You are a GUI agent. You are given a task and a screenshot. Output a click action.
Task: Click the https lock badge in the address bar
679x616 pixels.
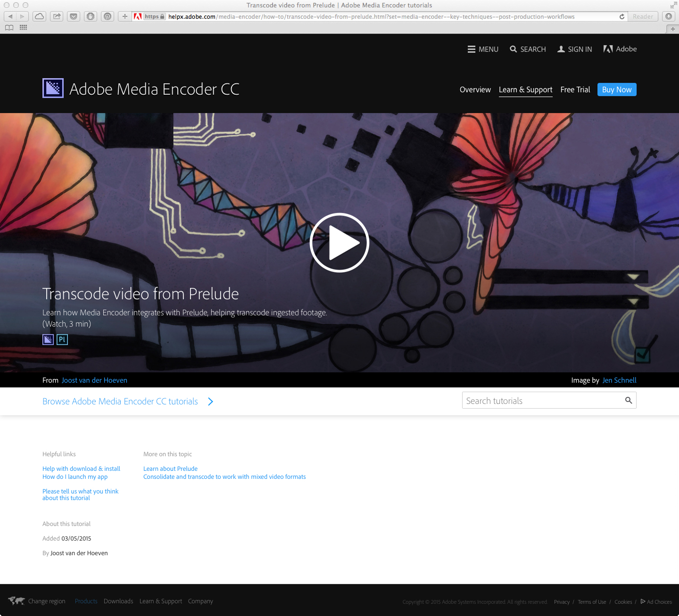pos(155,16)
